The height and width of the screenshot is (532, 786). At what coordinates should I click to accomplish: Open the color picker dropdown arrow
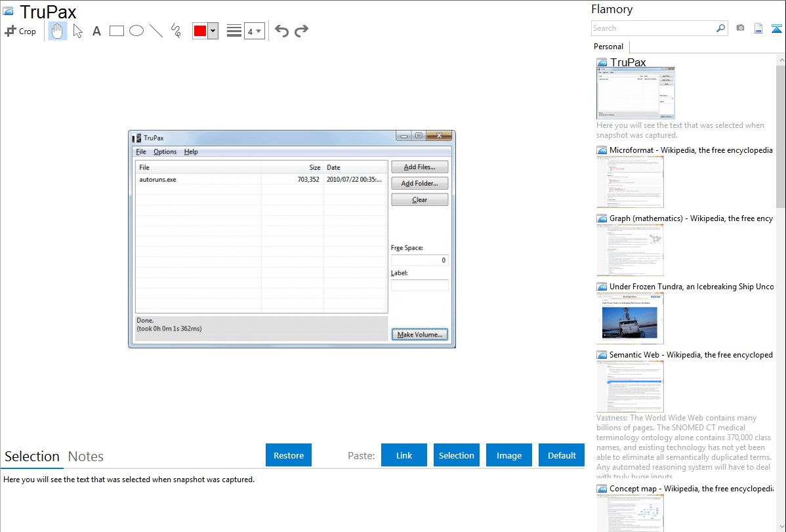(x=213, y=31)
